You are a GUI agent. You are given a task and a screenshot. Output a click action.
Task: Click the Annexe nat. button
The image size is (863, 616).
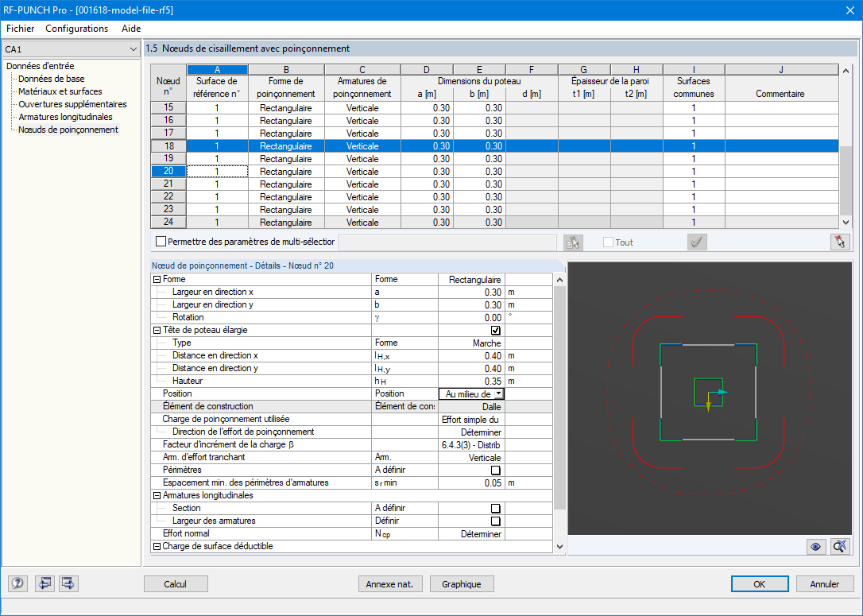coord(389,584)
